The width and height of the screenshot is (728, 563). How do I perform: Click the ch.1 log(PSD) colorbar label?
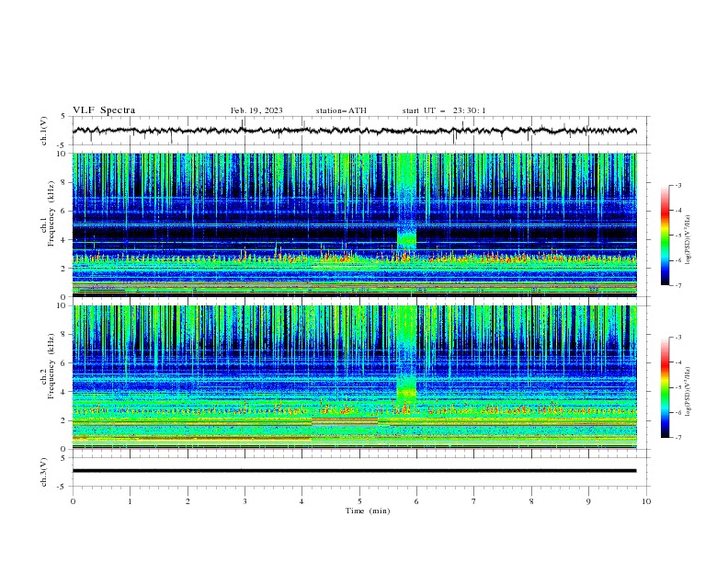(x=688, y=240)
